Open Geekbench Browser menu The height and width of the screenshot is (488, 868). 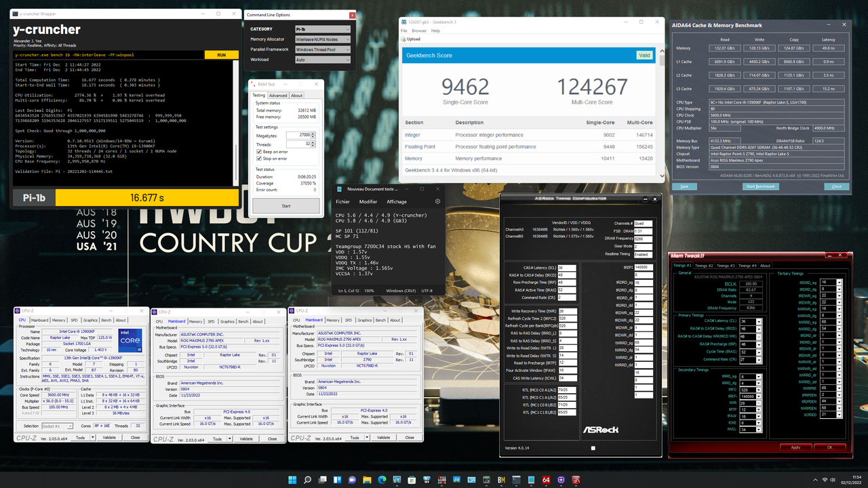[x=419, y=30]
